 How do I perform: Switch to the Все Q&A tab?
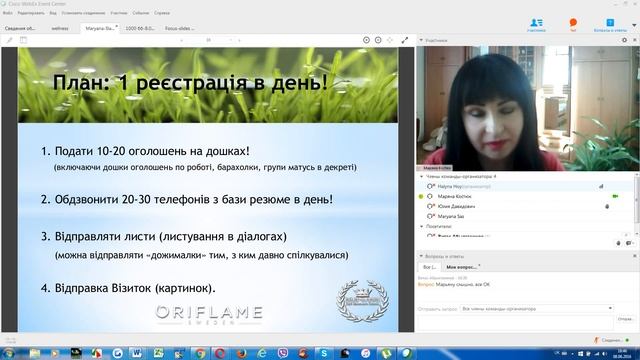tap(429, 267)
